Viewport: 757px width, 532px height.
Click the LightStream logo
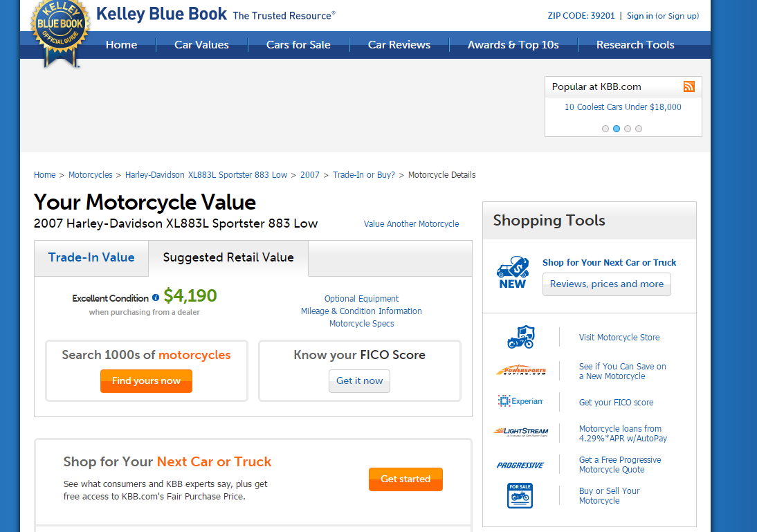point(520,431)
